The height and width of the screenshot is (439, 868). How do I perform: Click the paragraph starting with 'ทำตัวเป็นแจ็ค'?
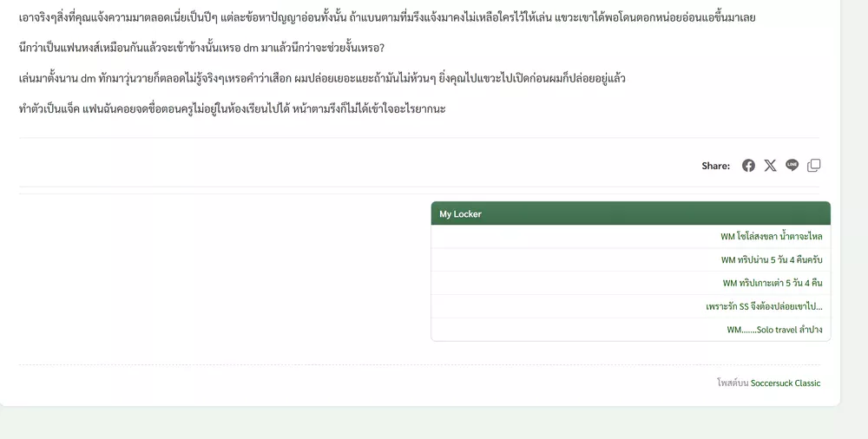[x=232, y=108]
